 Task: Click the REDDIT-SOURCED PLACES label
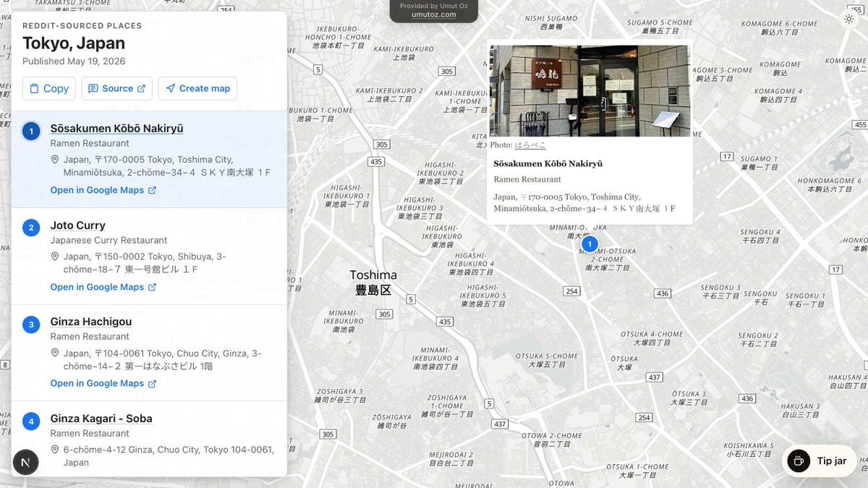[x=82, y=26]
